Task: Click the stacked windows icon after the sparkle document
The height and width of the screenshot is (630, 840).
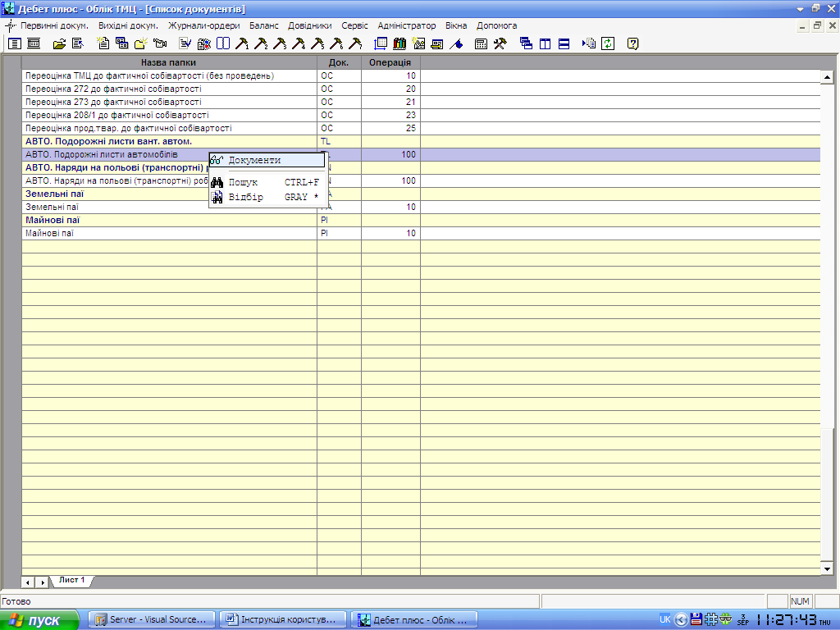Action: [122, 44]
